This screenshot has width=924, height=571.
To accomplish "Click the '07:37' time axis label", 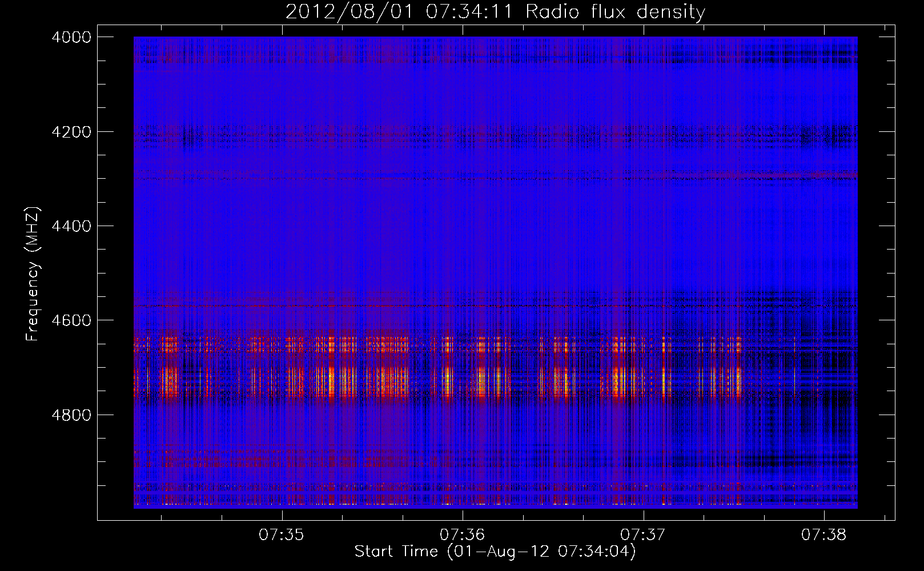I will (643, 535).
